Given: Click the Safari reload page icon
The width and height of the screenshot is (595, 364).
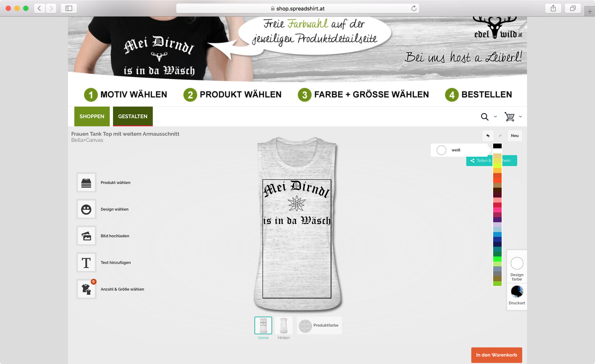Looking at the screenshot, I should pyautogui.click(x=414, y=9).
